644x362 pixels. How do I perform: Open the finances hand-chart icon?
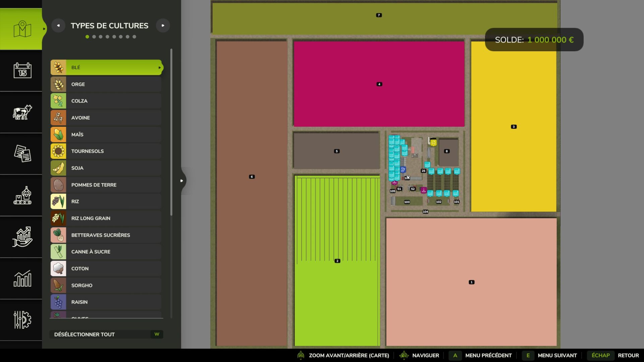[x=22, y=237]
